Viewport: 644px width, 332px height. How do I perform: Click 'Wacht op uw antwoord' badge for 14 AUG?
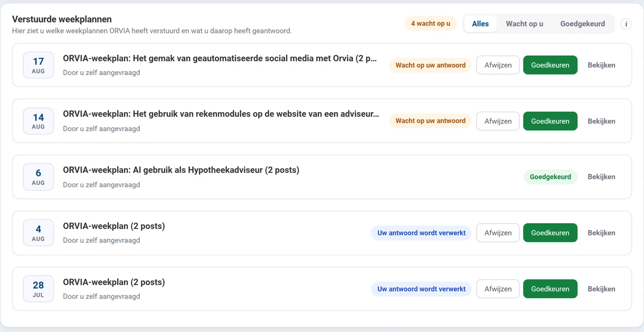430,121
